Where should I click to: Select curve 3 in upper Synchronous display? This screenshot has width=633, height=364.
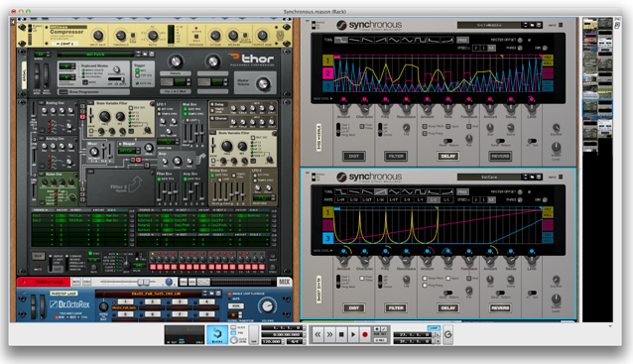coord(327,86)
